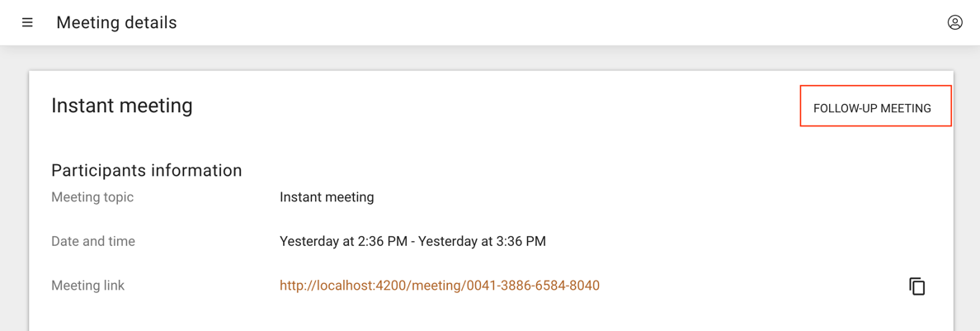Click the Date and time field label
The width and height of the screenshot is (980, 331).
tap(93, 241)
